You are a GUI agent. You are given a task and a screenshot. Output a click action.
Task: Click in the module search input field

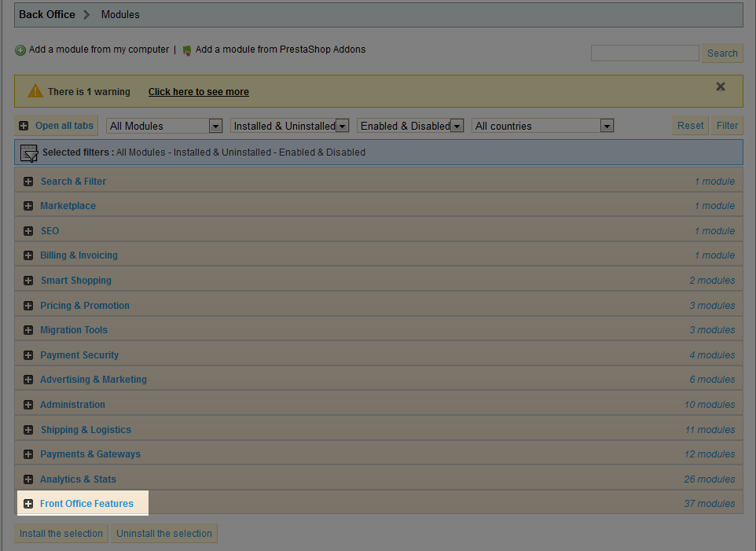point(644,53)
